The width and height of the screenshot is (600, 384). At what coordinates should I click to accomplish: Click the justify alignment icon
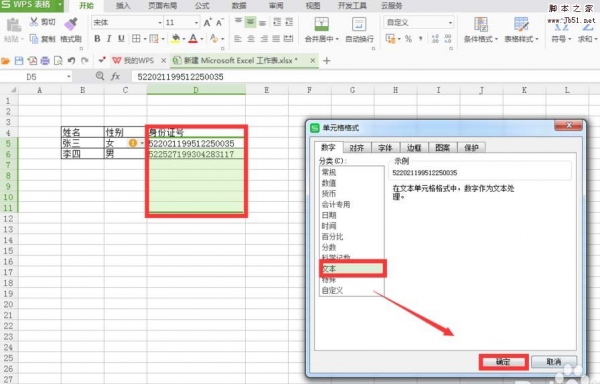(276, 39)
